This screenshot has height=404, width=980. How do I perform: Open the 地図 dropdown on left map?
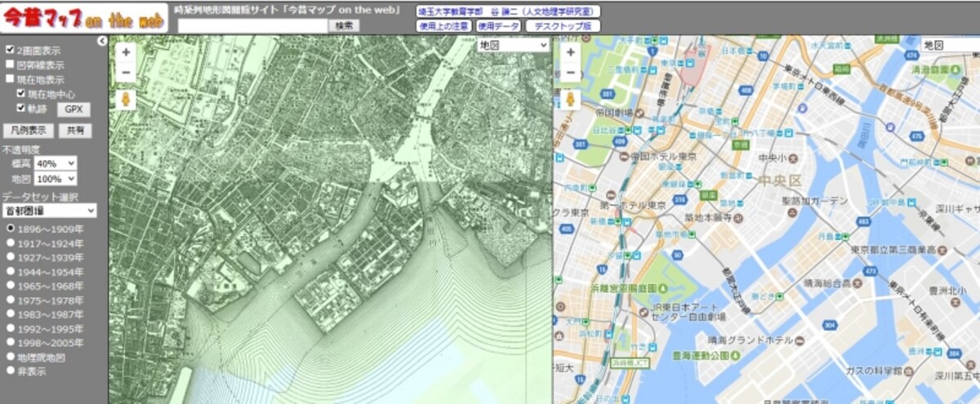point(514,45)
